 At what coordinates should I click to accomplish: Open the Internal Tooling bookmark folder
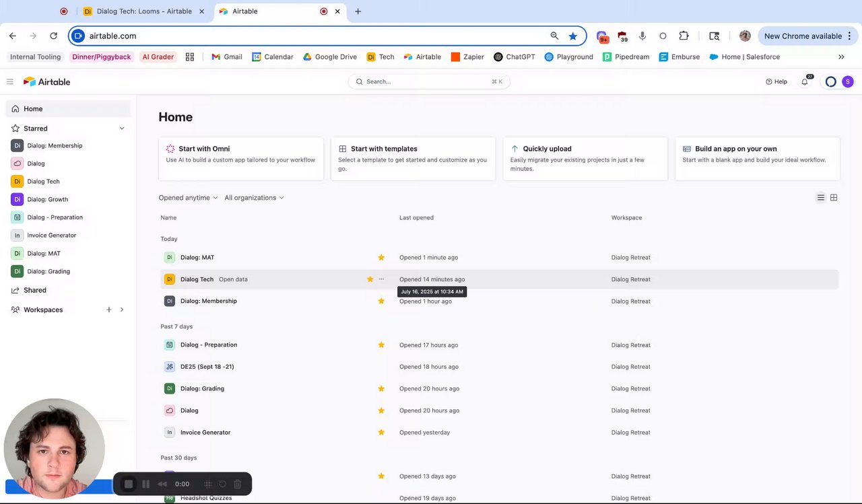click(36, 57)
